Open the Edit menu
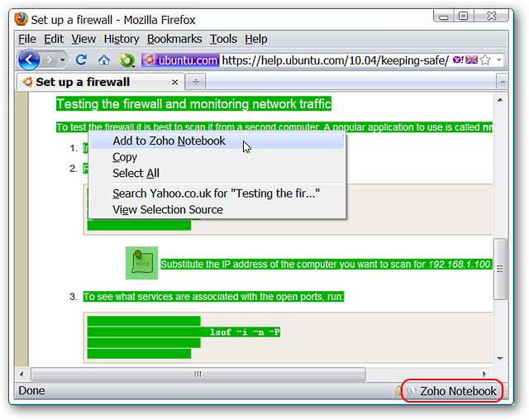The image size is (529, 420). (54, 39)
